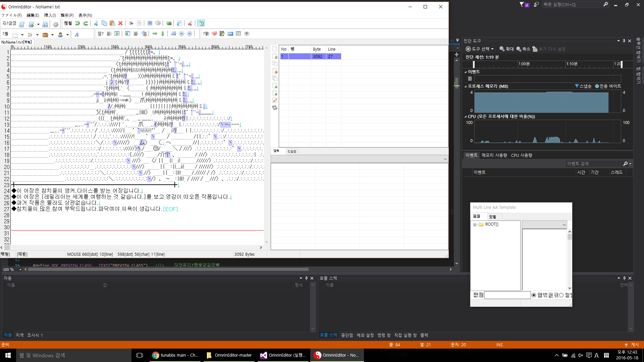The image size is (644, 362).
Task: Select the second radio button in AA Template
Action: coord(561,295)
